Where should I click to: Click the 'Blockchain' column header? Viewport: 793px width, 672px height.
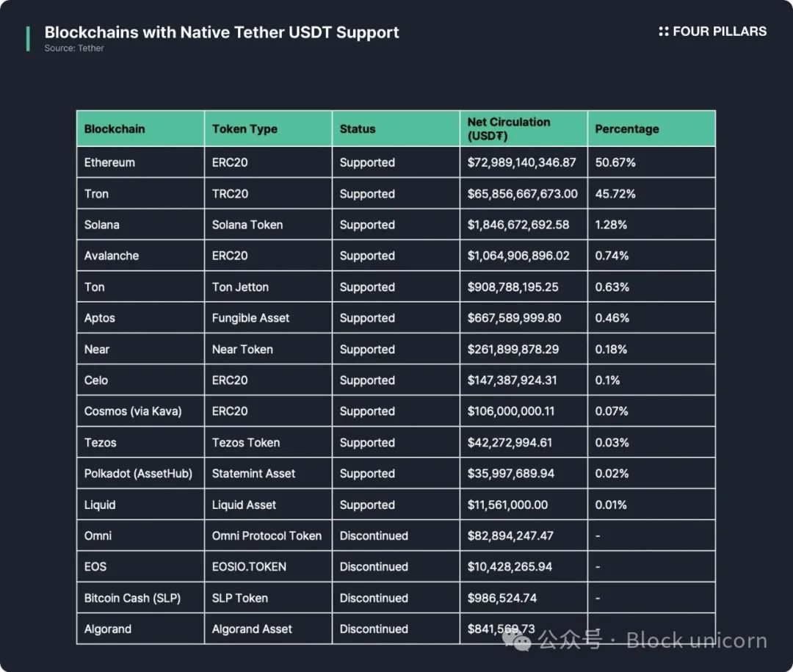pyautogui.click(x=115, y=129)
